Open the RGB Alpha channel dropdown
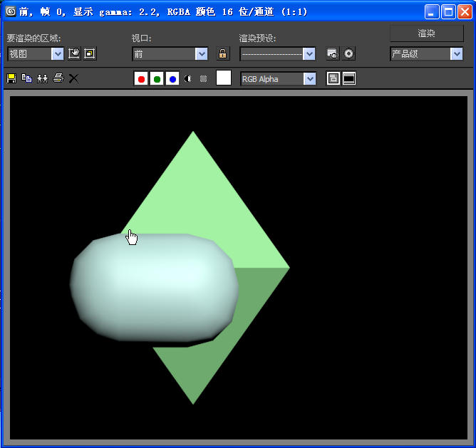 pyautogui.click(x=309, y=78)
